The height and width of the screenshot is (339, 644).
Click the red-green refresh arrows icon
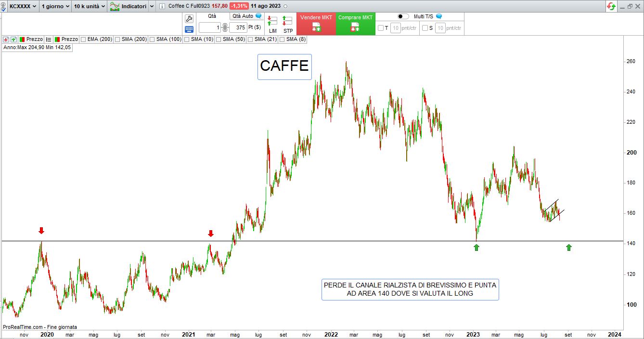611,6
